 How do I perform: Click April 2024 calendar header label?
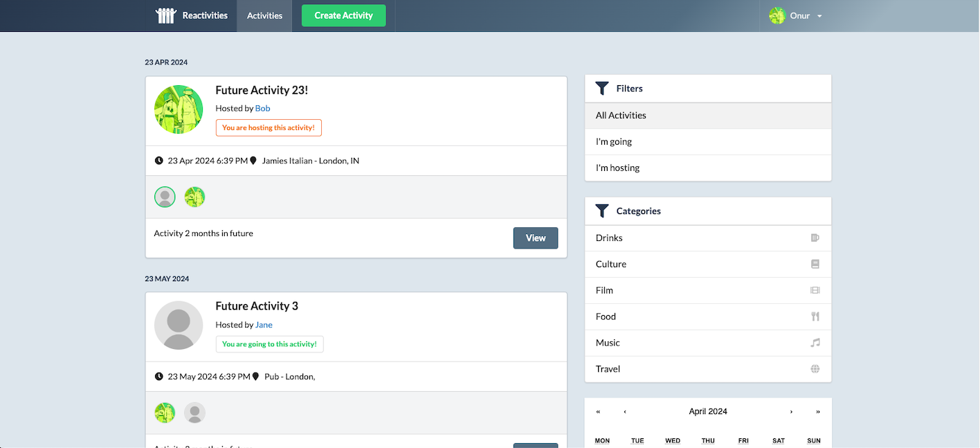707,412
